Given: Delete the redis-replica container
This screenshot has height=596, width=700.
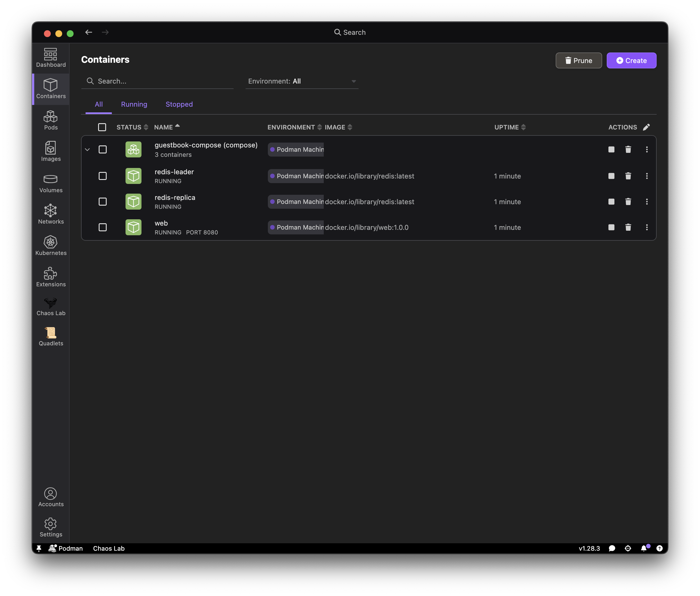Looking at the screenshot, I should [x=628, y=202].
